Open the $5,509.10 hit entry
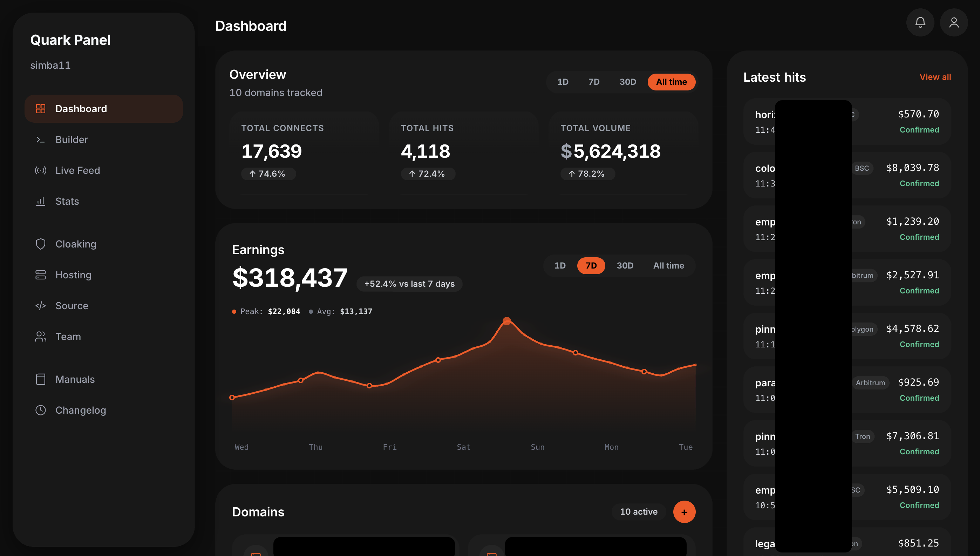Image resolution: width=980 pixels, height=556 pixels. (847, 497)
